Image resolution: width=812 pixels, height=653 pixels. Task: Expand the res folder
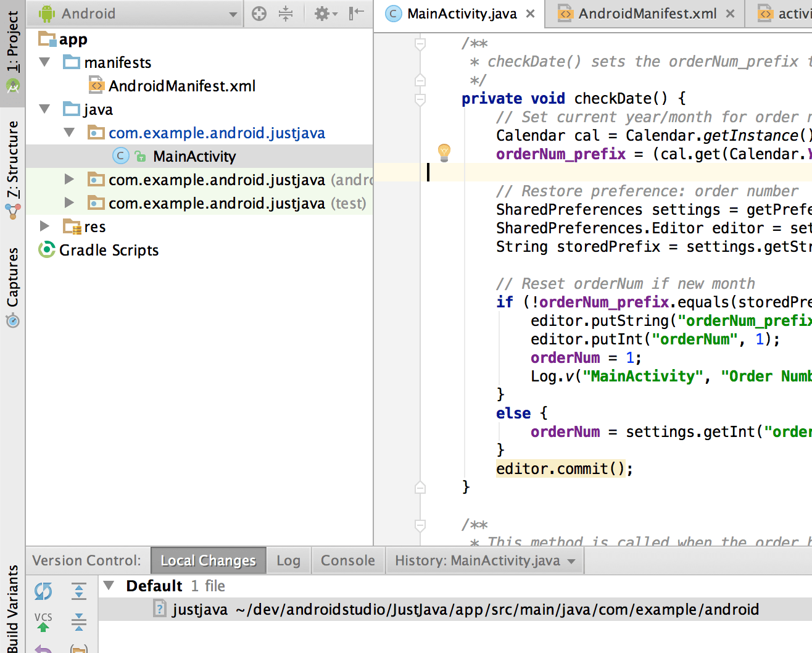[x=44, y=226]
